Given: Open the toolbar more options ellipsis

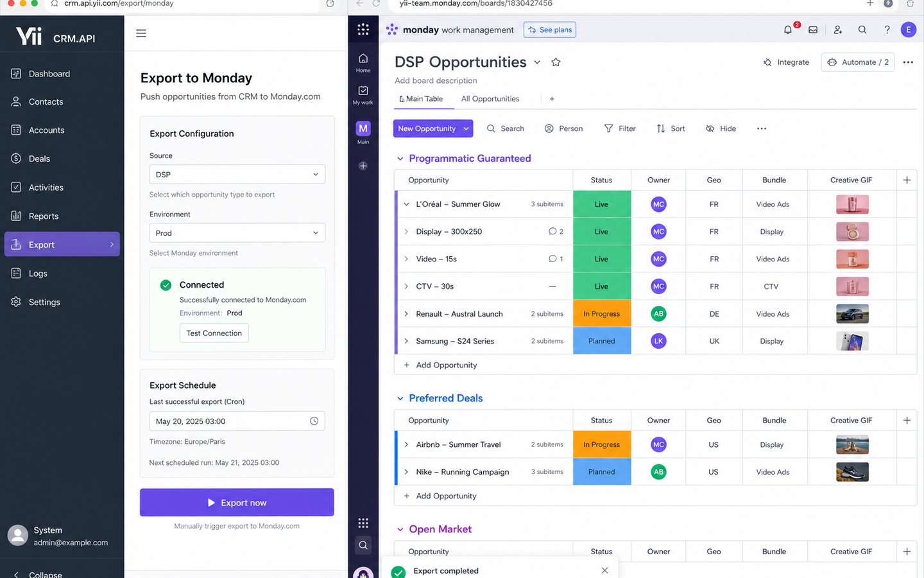Looking at the screenshot, I should tap(762, 128).
